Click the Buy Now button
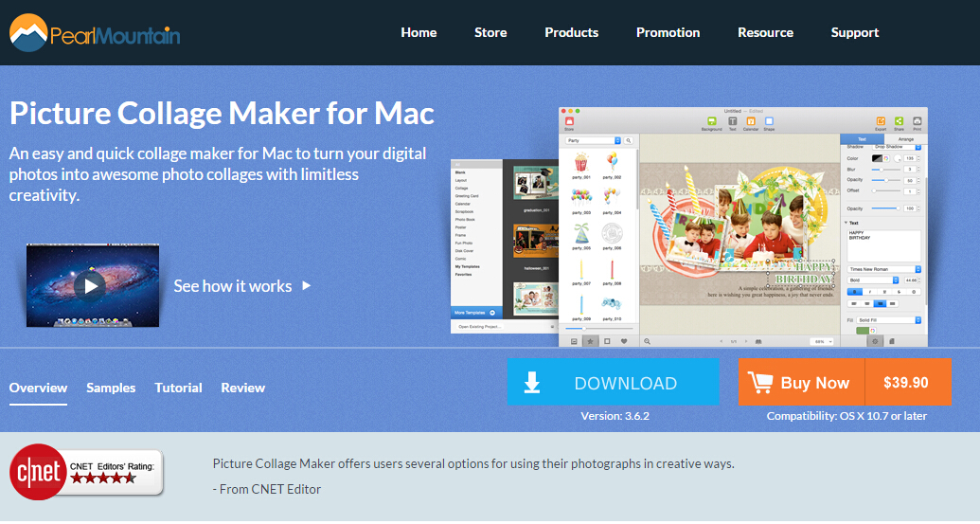The width and height of the screenshot is (980, 524). tap(801, 382)
